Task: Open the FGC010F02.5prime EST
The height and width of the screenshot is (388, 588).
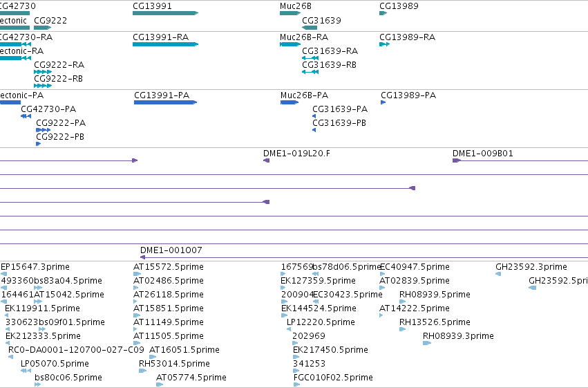Action: [333, 378]
